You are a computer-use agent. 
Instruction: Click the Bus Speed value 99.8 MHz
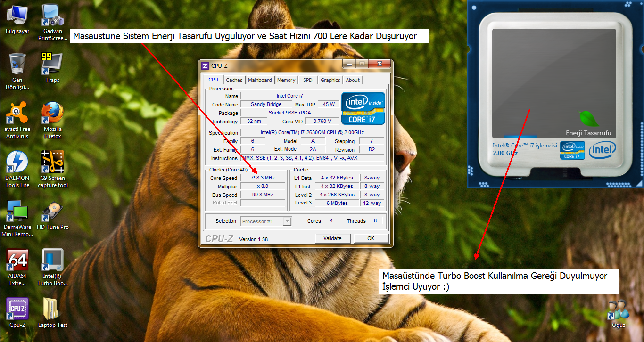pyautogui.click(x=263, y=195)
